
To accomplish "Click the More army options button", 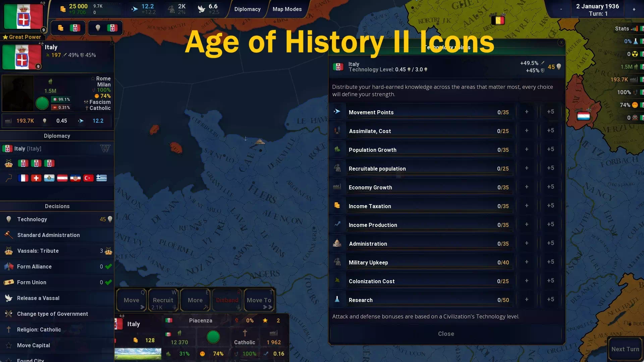I will tap(195, 300).
